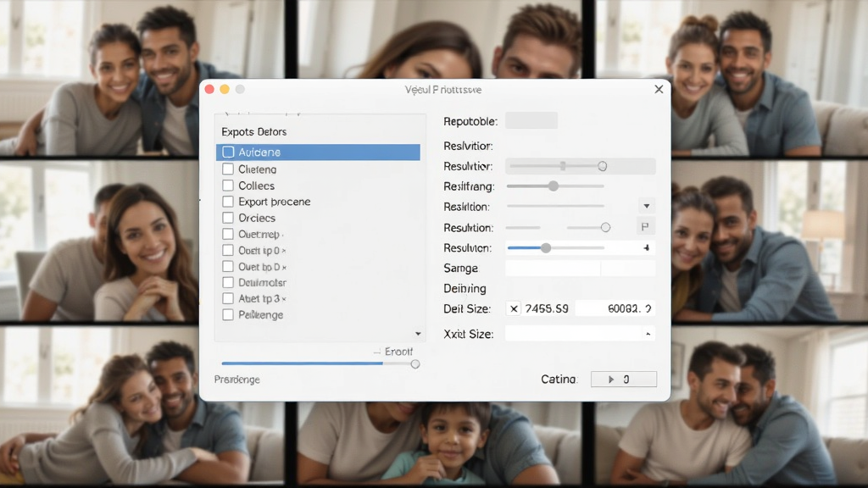Click the blue-filled slider next to the plus icon
This screenshot has width=868, height=488.
click(x=556, y=248)
